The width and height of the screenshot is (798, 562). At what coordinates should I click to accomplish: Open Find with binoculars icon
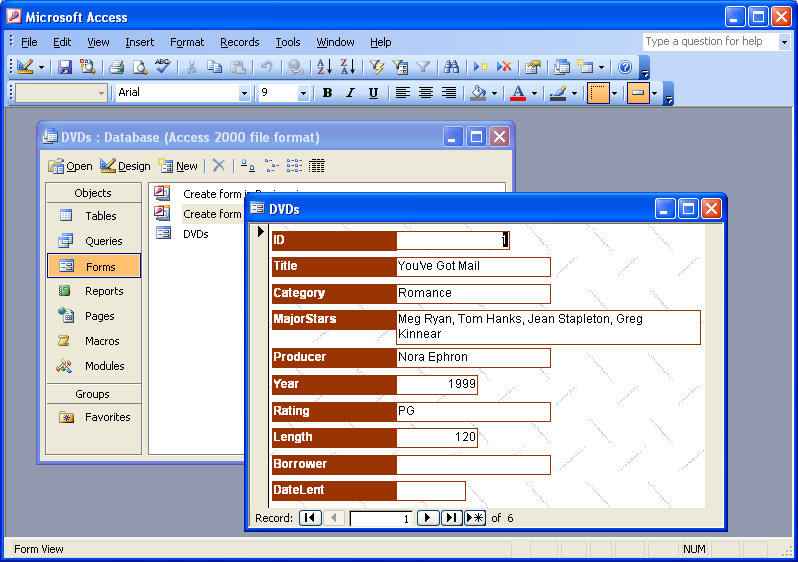(451, 67)
